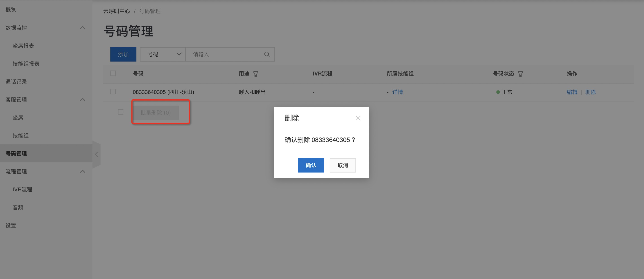Click the 确认删除 08333640305 message text
The height and width of the screenshot is (279, 644).
(320, 140)
